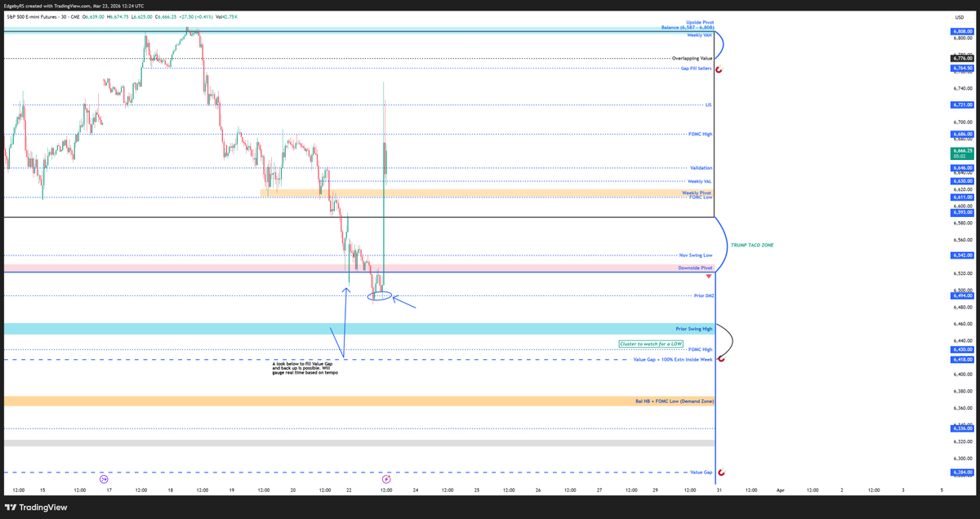Click the Apr label on the time axis
This screenshot has height=519, width=980.
pos(780,490)
